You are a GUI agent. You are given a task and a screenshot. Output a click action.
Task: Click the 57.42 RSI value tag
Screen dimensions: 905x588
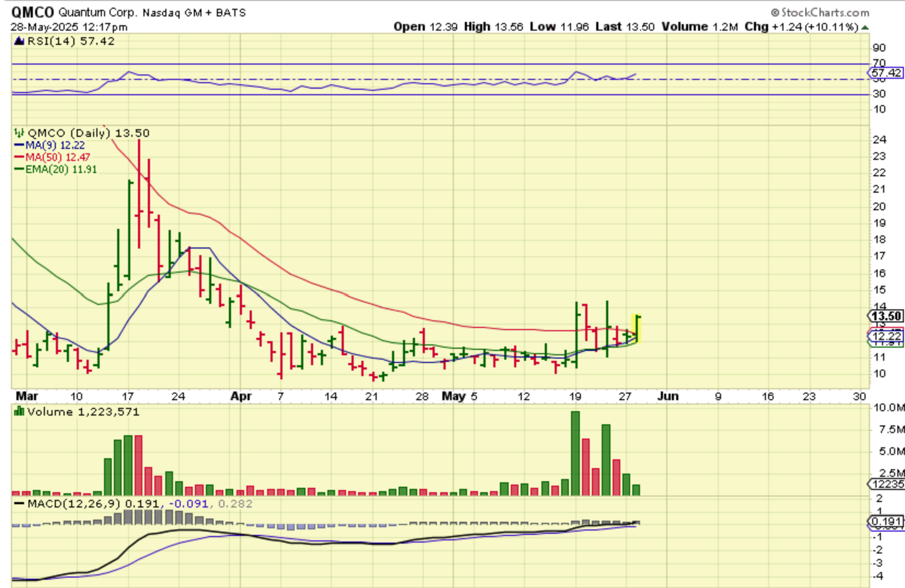click(x=886, y=73)
